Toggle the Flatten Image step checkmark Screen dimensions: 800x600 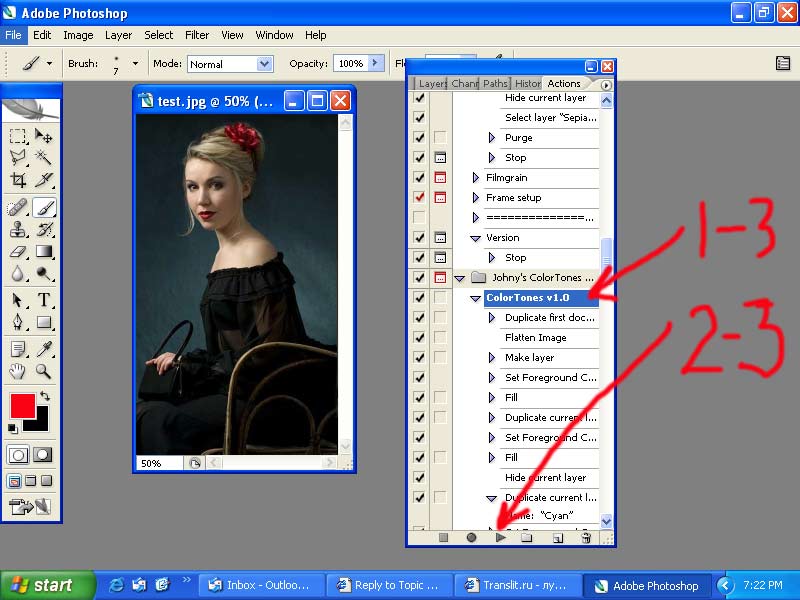tap(419, 337)
